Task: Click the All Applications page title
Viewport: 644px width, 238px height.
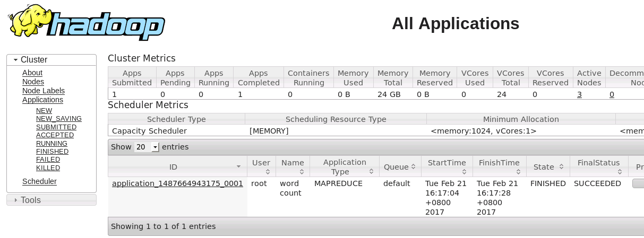Action: point(456,23)
